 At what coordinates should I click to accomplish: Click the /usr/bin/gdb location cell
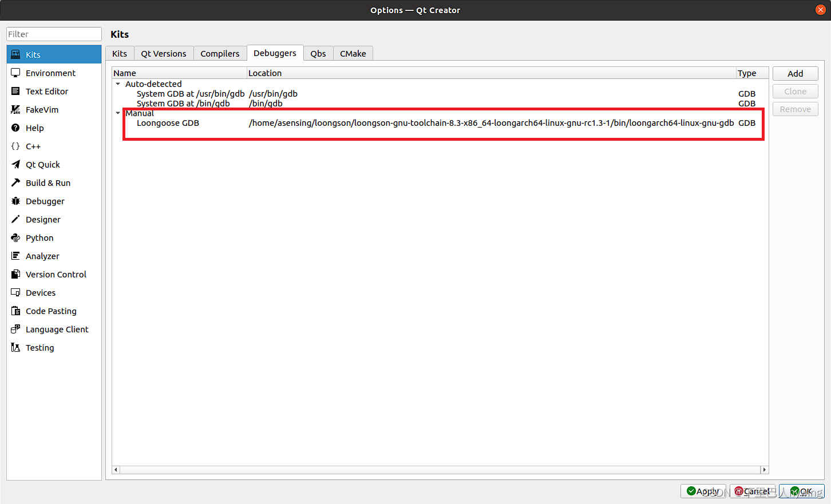coord(273,94)
